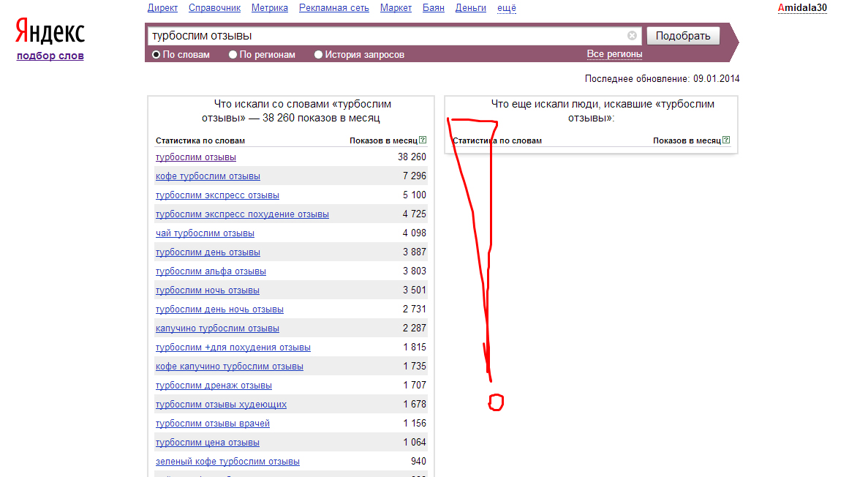The height and width of the screenshot is (477, 868).
Task: Open 'кофе капучино турбослим отзывы' keyword
Action: (229, 367)
